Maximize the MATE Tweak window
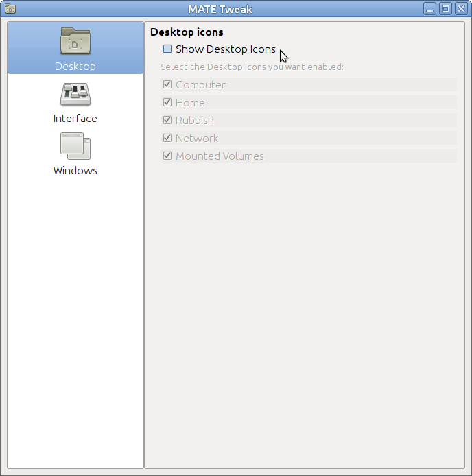472x476 pixels. 445,9
